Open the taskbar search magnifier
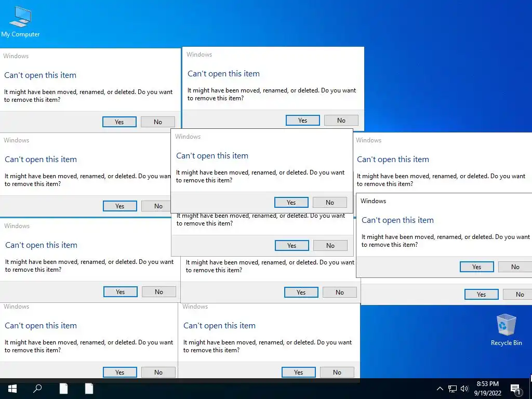Image resolution: width=532 pixels, height=399 pixels. [37, 389]
